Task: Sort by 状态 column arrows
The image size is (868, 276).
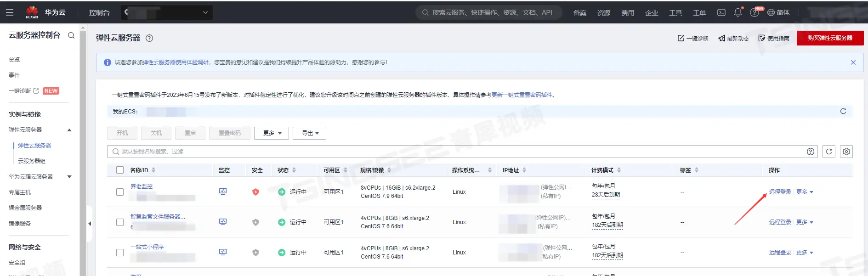Action: pyautogui.click(x=294, y=170)
